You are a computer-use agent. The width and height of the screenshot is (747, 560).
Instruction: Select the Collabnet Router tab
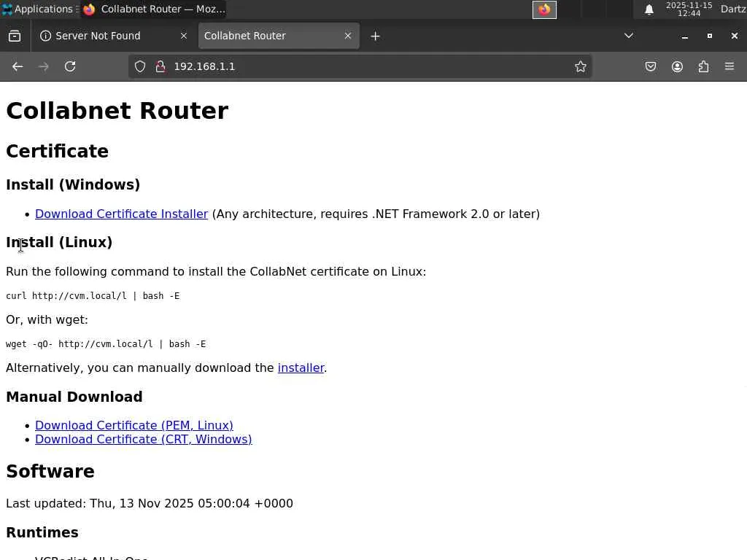279,36
